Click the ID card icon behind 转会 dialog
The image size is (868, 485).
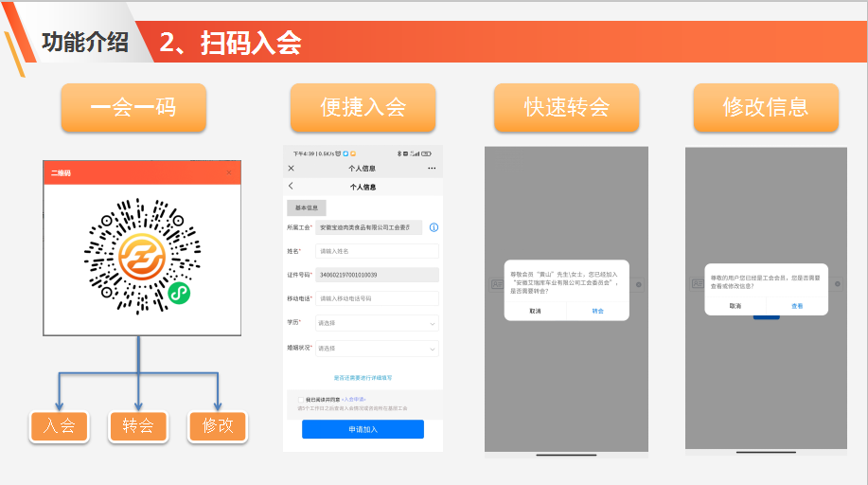pyautogui.click(x=497, y=284)
